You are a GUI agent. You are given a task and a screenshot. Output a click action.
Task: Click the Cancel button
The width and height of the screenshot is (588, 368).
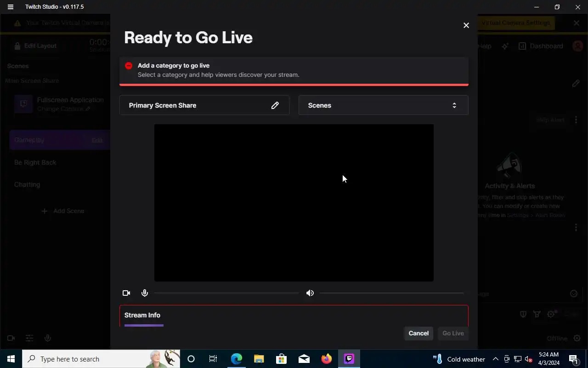click(x=418, y=333)
